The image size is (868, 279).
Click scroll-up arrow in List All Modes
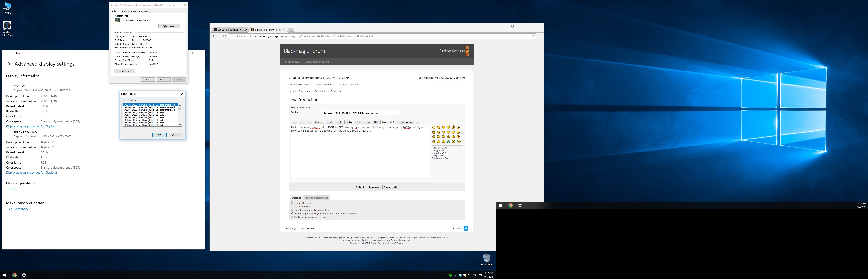tap(180, 105)
